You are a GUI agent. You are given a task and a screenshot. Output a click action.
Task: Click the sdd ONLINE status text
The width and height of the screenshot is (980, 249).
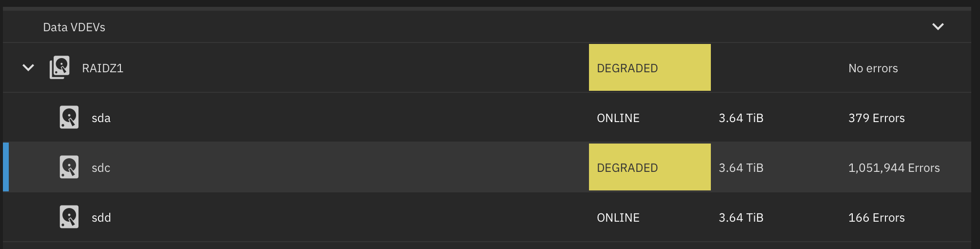click(x=618, y=218)
